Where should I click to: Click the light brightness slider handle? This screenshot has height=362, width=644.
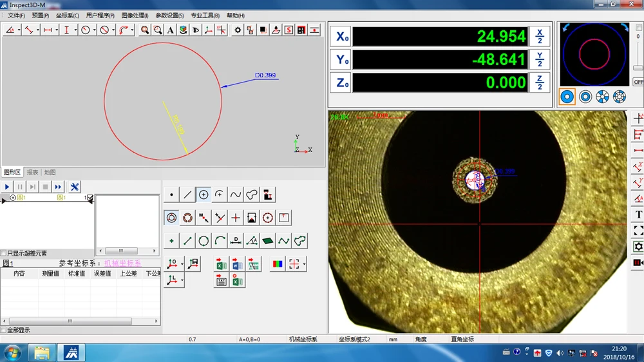coord(638,68)
